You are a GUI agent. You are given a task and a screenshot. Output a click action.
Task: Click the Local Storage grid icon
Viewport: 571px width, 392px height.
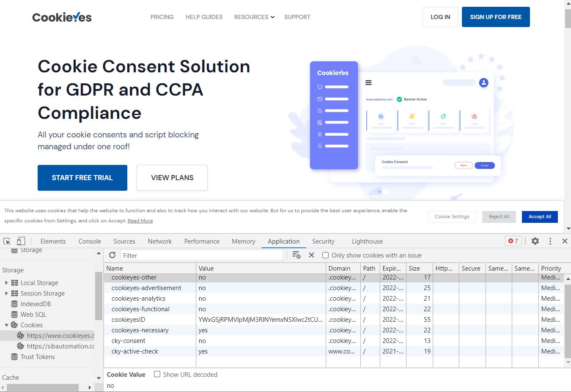(15, 283)
